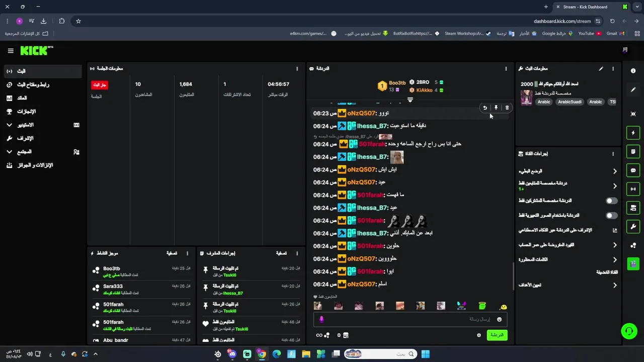644x362 pixels.
Task: Open emoji picker in message box
Action: pyautogui.click(x=499, y=319)
